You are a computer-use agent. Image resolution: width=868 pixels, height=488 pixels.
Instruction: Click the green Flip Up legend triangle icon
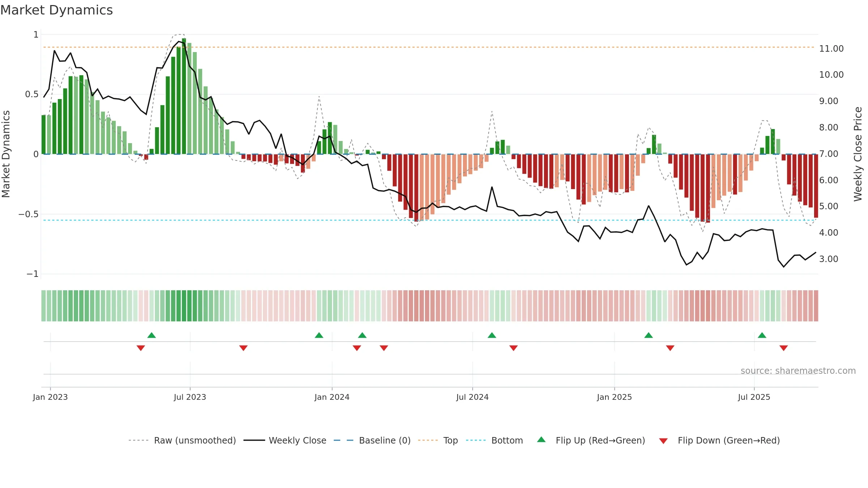pos(541,440)
